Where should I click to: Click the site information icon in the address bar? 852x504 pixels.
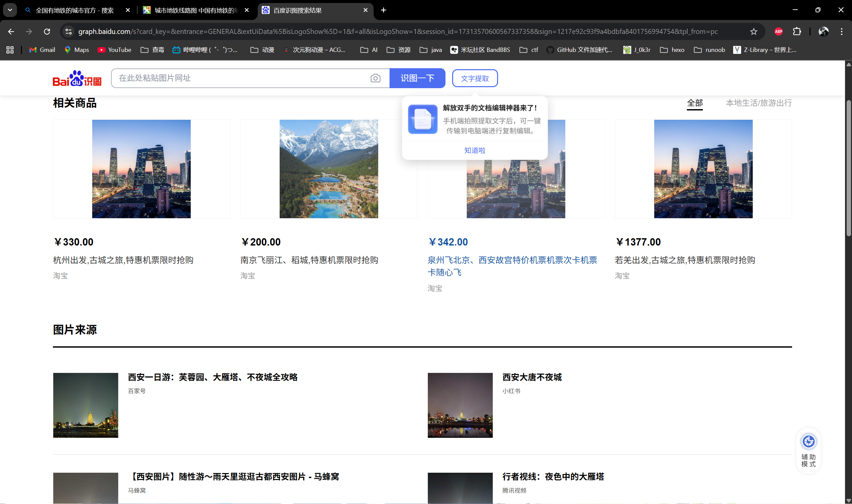[68, 32]
